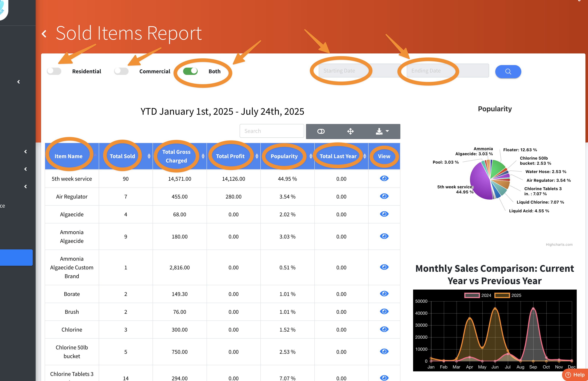Enable the Residential toggle

tap(54, 71)
